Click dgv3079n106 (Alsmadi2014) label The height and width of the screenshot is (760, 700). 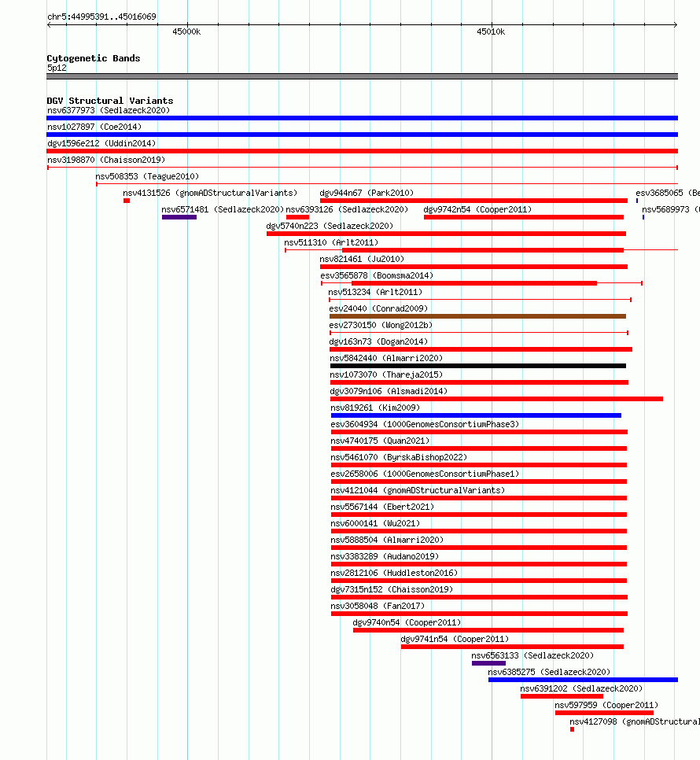[x=389, y=390]
